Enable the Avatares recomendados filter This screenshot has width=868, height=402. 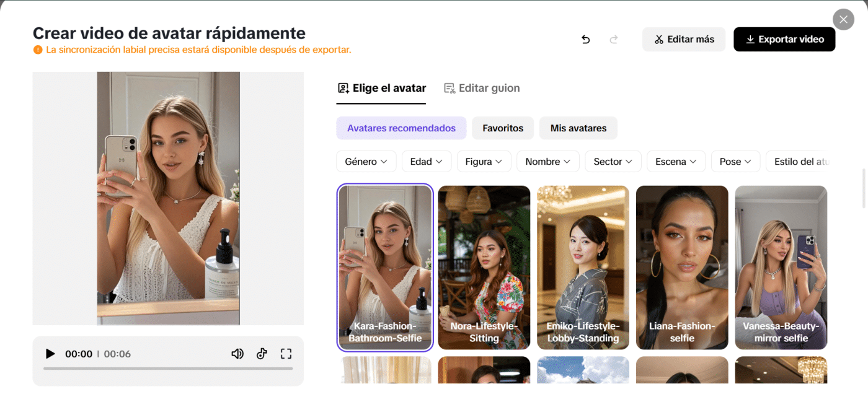pyautogui.click(x=401, y=128)
